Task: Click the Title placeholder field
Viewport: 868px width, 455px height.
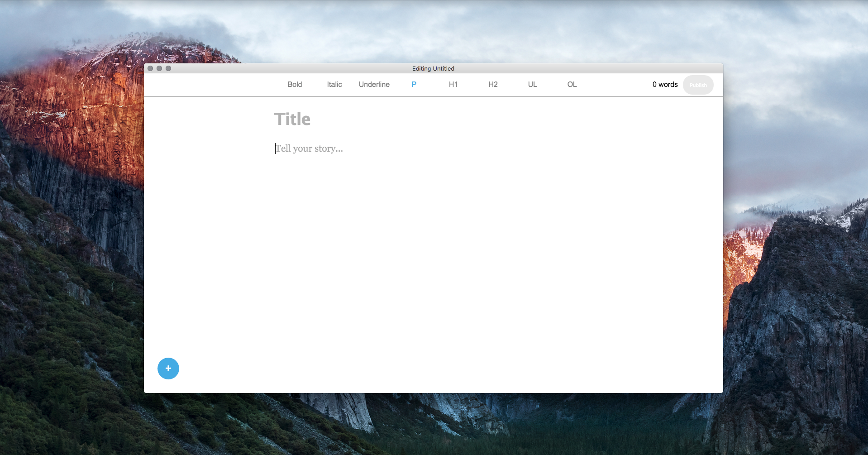Action: point(292,119)
